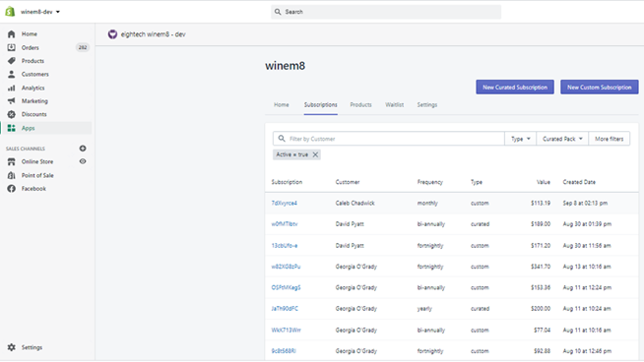The height and width of the screenshot is (362, 644).
Task: Open subscription 7dXvyrce4
Action: [285, 204]
